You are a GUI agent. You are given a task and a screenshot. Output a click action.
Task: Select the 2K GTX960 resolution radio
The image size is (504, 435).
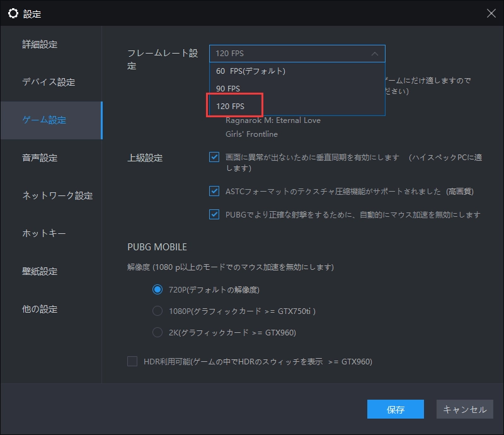point(157,332)
